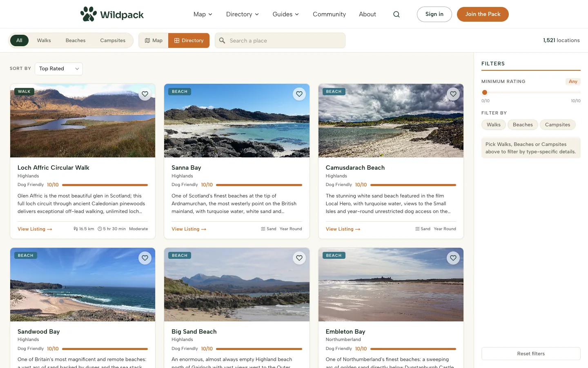588x368 pixels.
Task: Click the minimum rating slider handle
Action: pos(485,92)
